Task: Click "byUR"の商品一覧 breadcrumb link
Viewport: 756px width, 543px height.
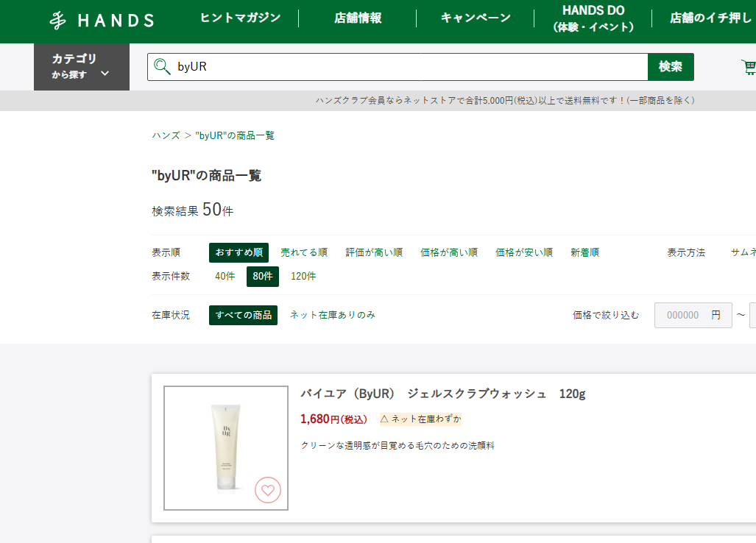Action: pos(235,135)
